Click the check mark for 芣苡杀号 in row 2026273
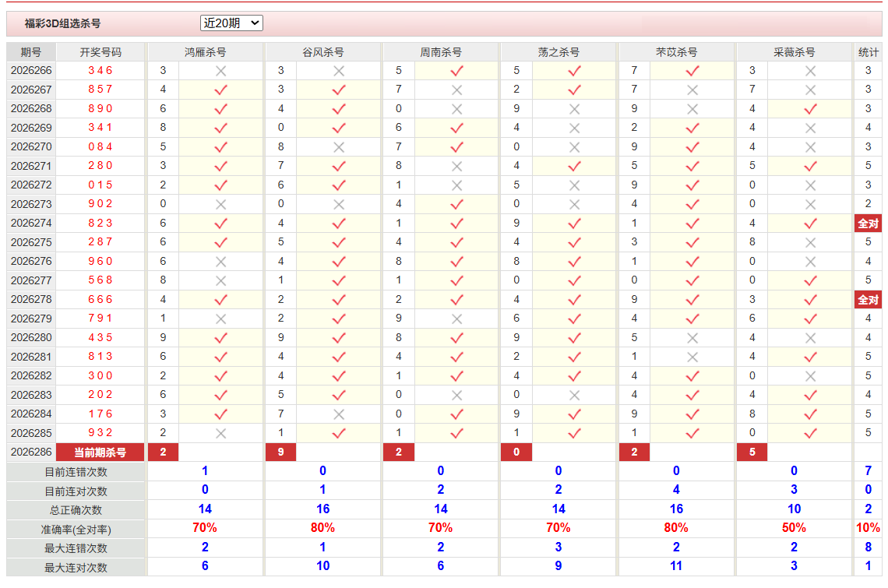The width and height of the screenshot is (888, 588). click(692, 205)
